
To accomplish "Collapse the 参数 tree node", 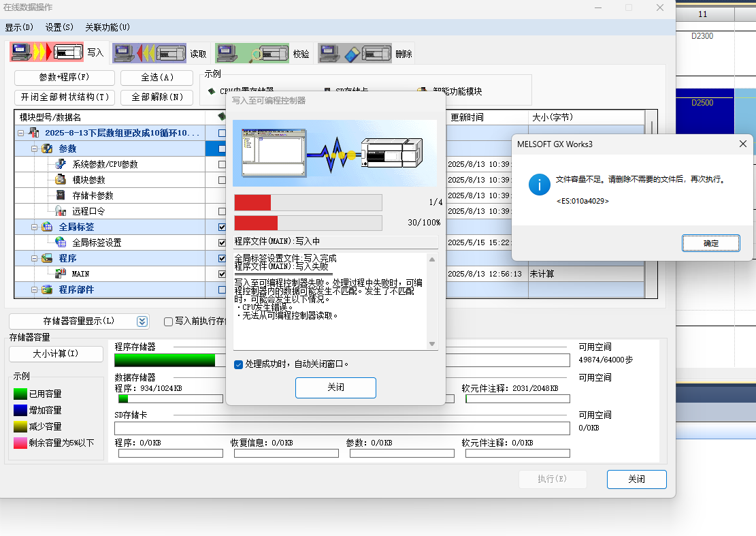I will pyautogui.click(x=33, y=148).
